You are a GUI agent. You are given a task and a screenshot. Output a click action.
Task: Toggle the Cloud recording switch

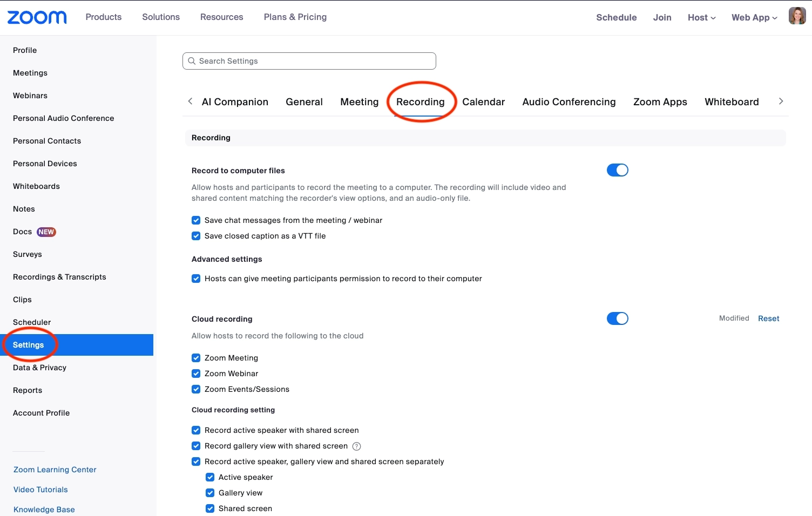618,318
